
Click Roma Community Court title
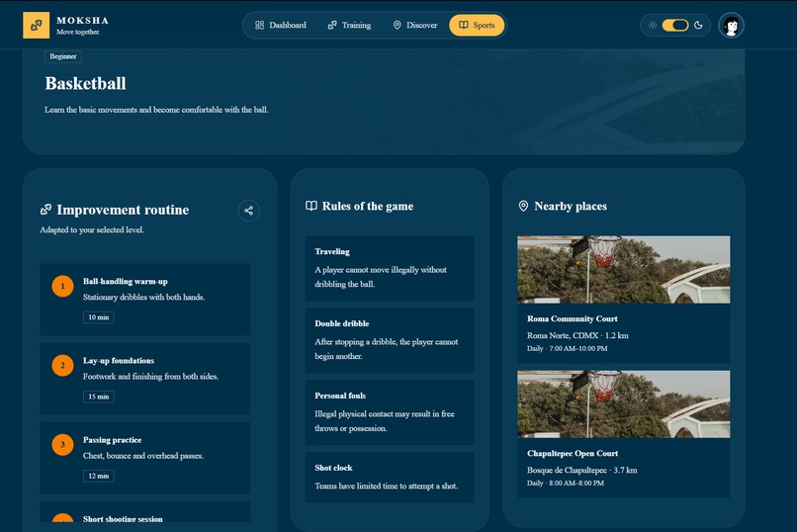(x=573, y=319)
